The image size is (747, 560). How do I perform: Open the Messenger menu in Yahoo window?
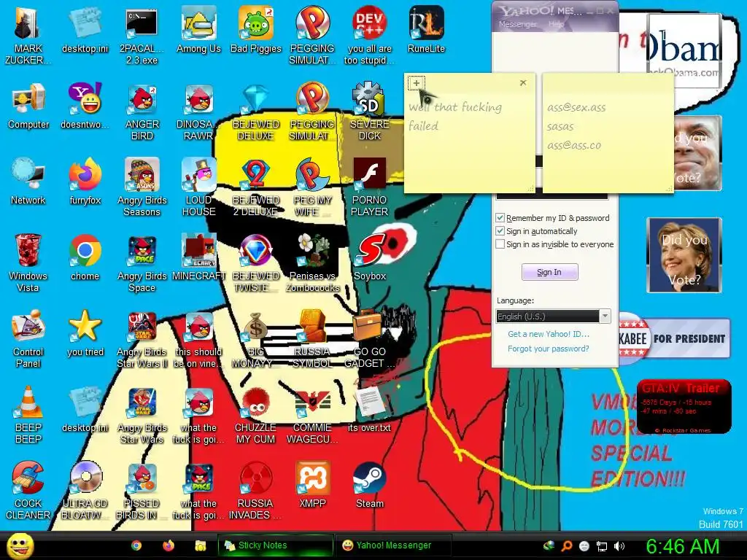tap(517, 24)
